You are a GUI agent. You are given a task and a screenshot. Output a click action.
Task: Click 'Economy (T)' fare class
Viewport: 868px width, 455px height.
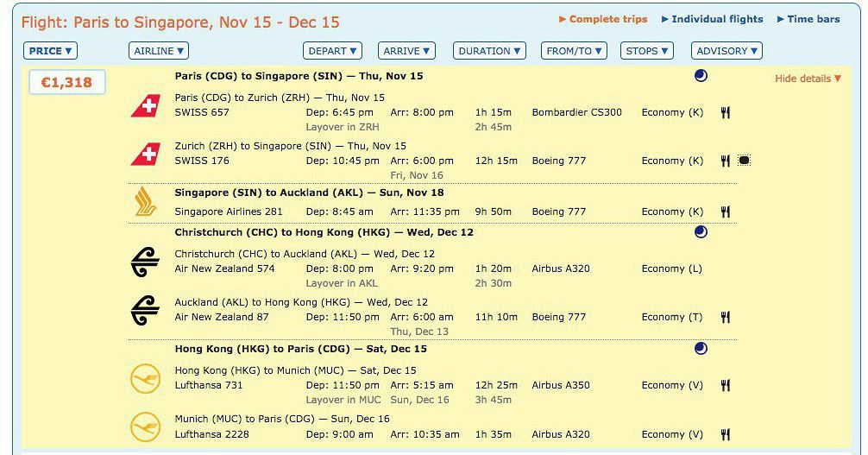672,317
